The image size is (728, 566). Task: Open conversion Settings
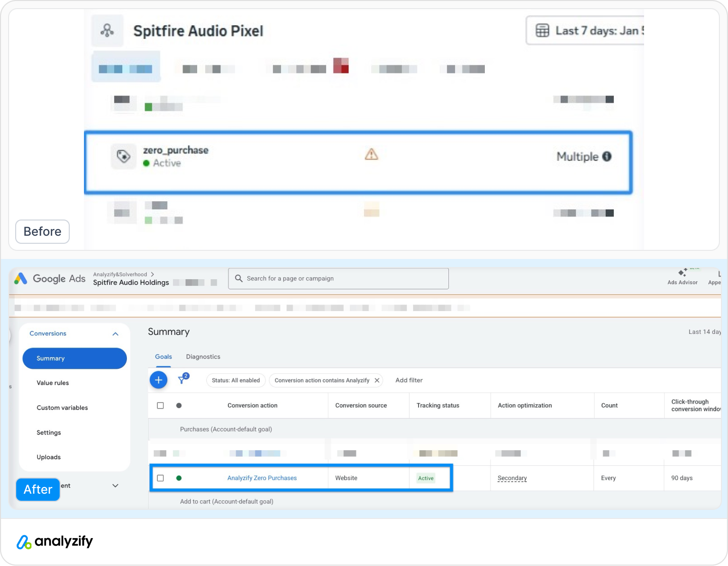tap(49, 432)
